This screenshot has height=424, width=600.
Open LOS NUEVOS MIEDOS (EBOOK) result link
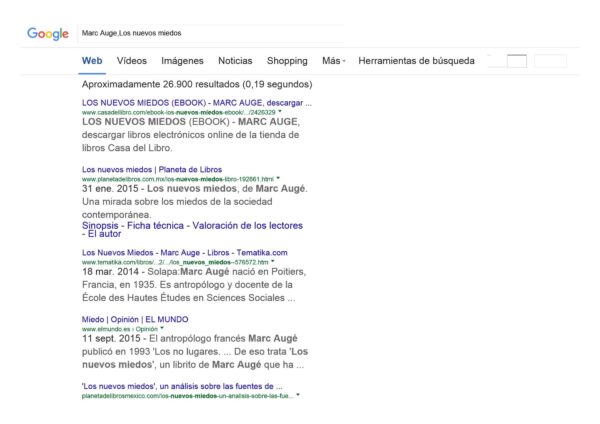pos(196,103)
